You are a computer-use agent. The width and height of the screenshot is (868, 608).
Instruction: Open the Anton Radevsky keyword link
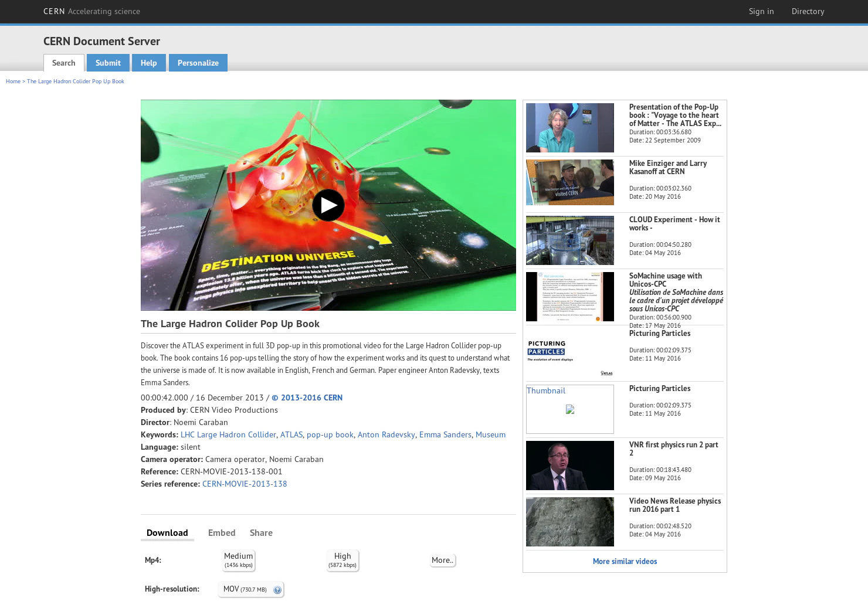[386, 434]
